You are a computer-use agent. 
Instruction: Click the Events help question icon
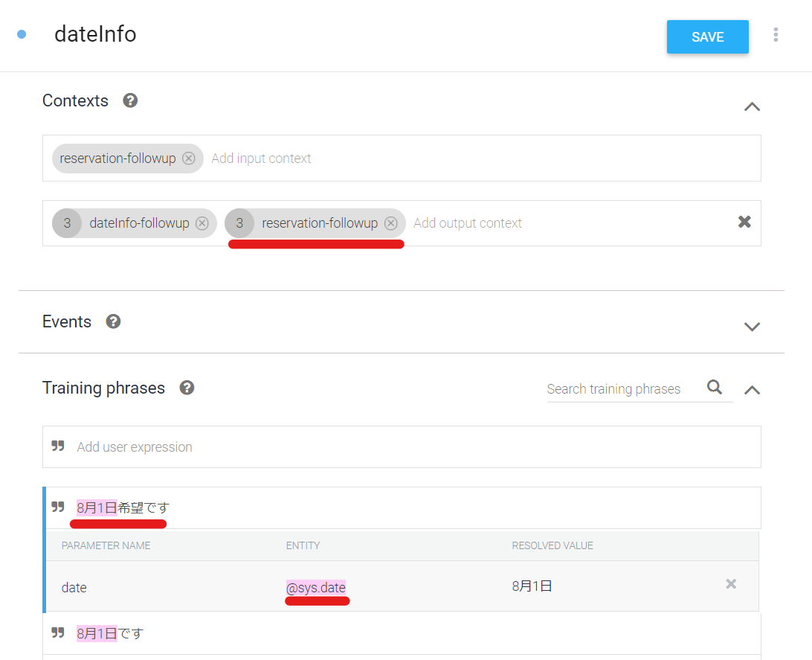113,321
